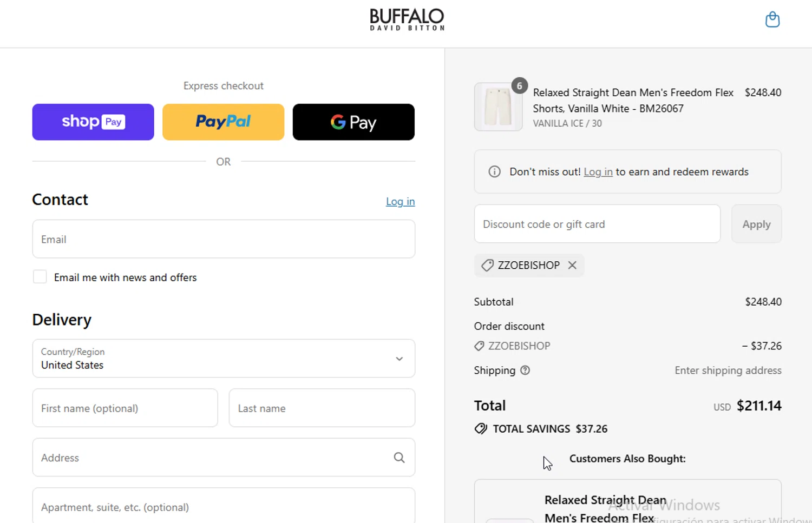Click the Buffalo David Bitton logo

coord(407,20)
